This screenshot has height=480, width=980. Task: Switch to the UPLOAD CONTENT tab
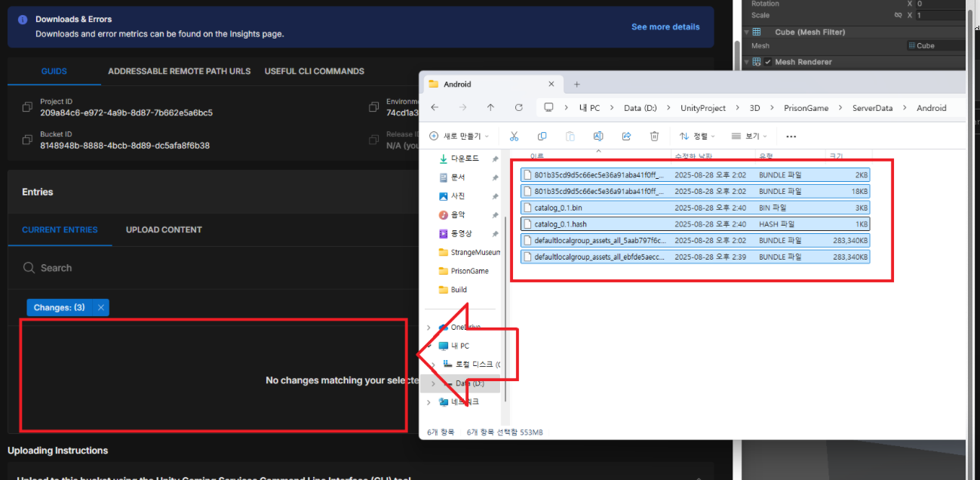pyautogui.click(x=164, y=229)
